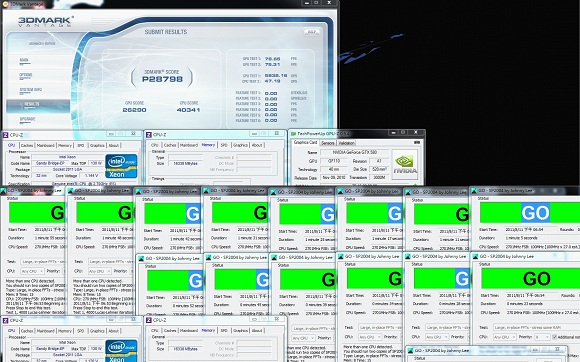Click the GPU-Z title bar app icon

[293, 133]
